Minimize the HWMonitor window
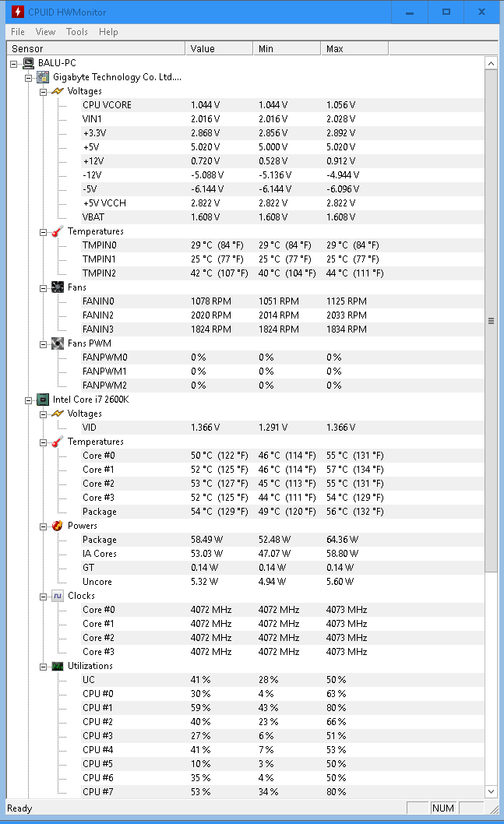Viewport: 504px width, 824px height. pos(410,12)
